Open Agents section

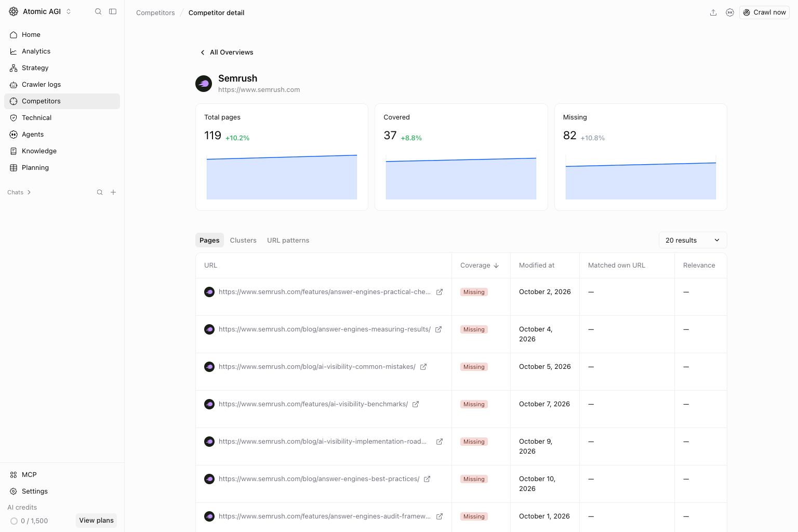point(62,135)
